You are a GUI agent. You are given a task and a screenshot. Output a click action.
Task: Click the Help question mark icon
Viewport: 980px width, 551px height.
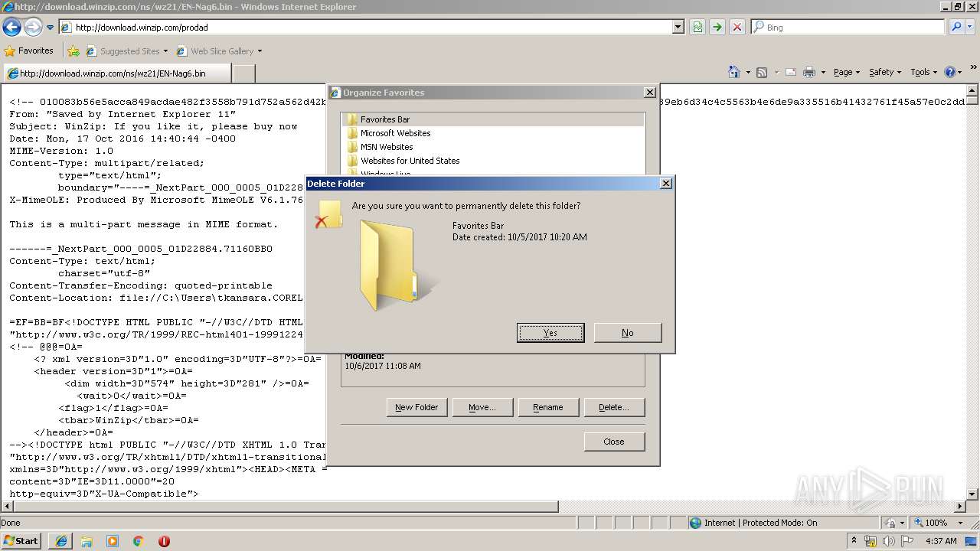[x=950, y=72]
